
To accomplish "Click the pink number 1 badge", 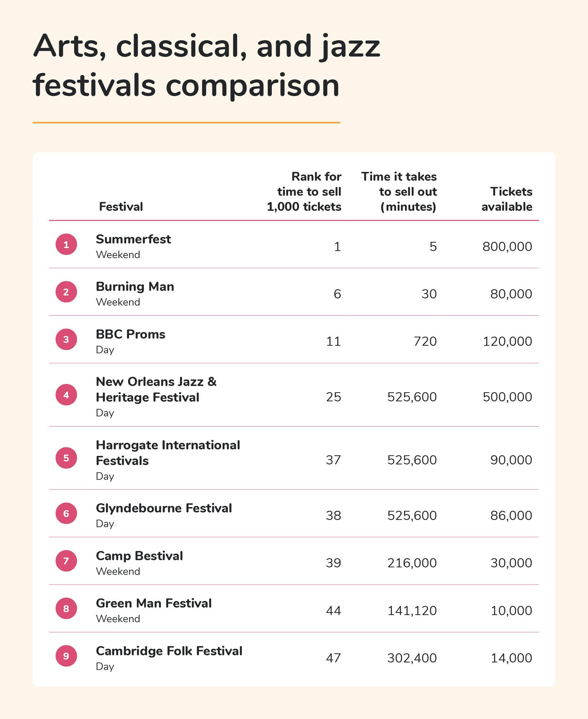I will (66, 244).
